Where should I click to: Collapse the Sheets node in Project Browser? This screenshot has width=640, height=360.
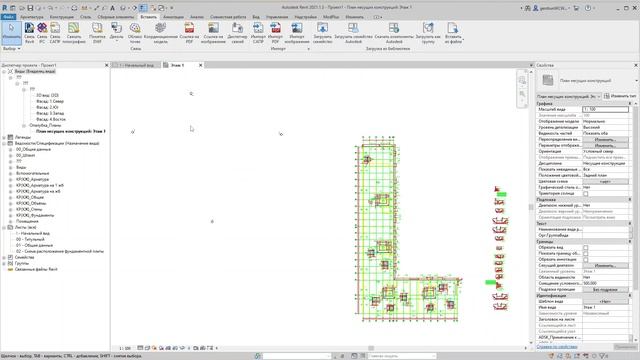pyautogui.click(x=4, y=227)
